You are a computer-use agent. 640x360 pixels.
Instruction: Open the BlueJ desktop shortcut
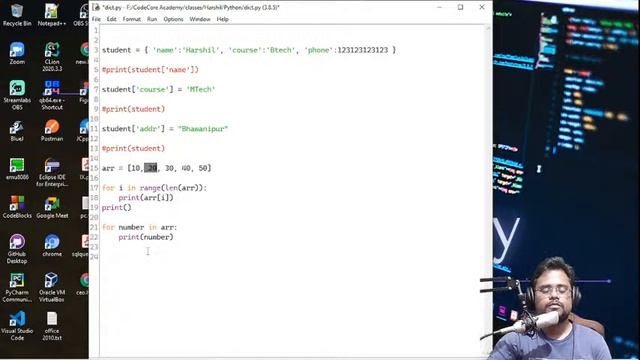pos(17,131)
